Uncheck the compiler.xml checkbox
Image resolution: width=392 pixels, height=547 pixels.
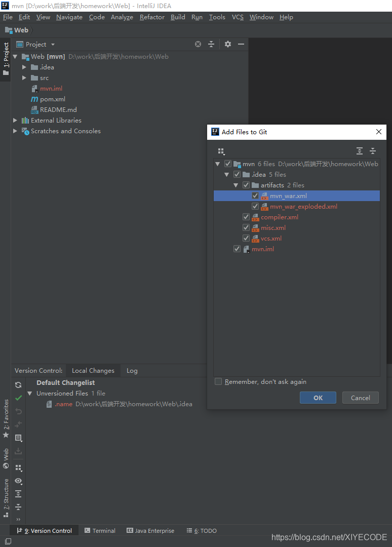click(x=246, y=217)
